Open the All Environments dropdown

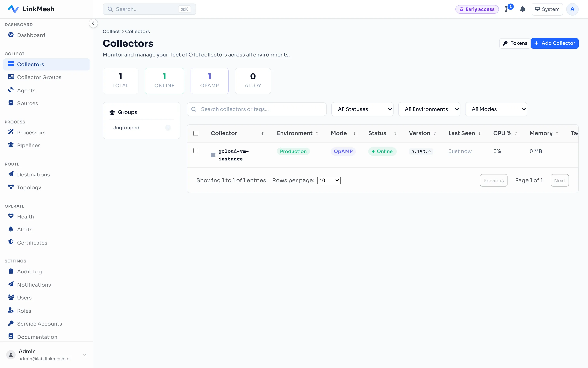coord(429,109)
